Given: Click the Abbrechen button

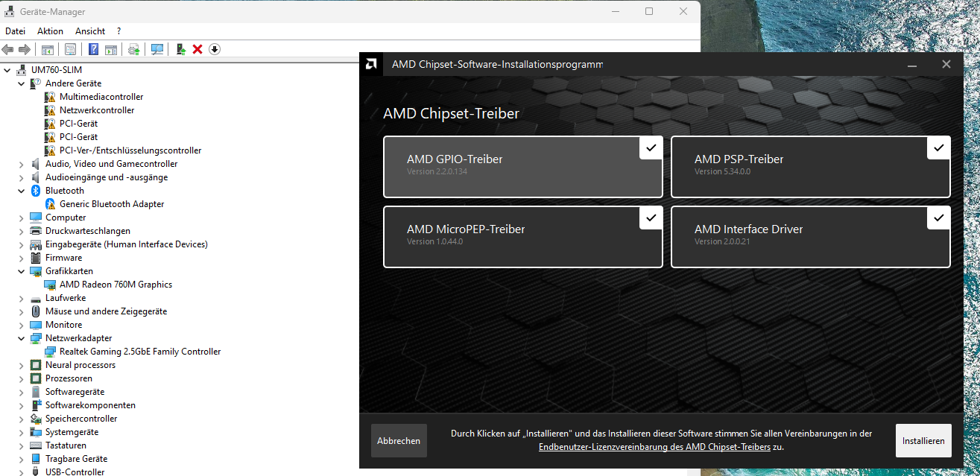Looking at the screenshot, I should coord(399,441).
